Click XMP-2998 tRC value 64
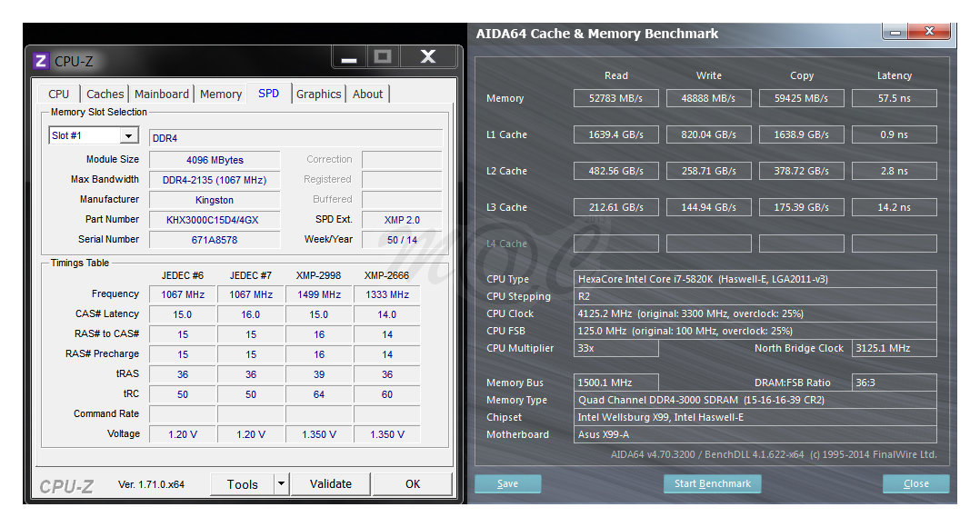This screenshot has height=527, width=980. (319, 394)
